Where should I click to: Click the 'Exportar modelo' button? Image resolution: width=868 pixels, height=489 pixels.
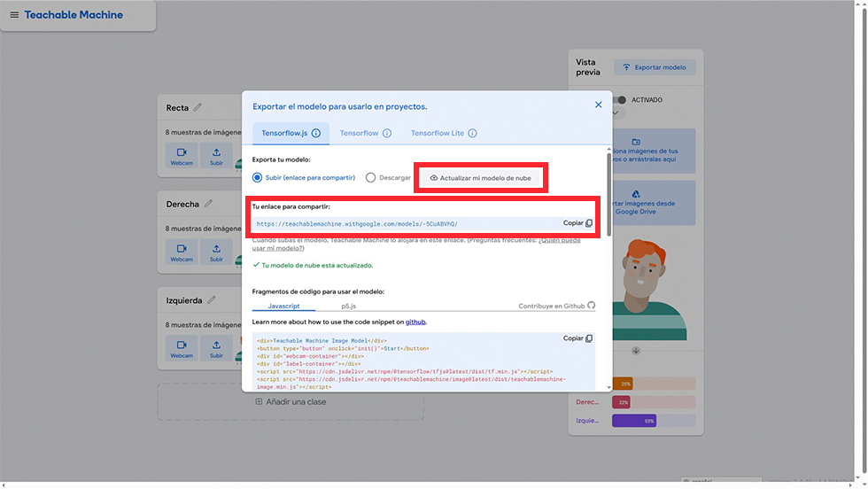tap(655, 67)
